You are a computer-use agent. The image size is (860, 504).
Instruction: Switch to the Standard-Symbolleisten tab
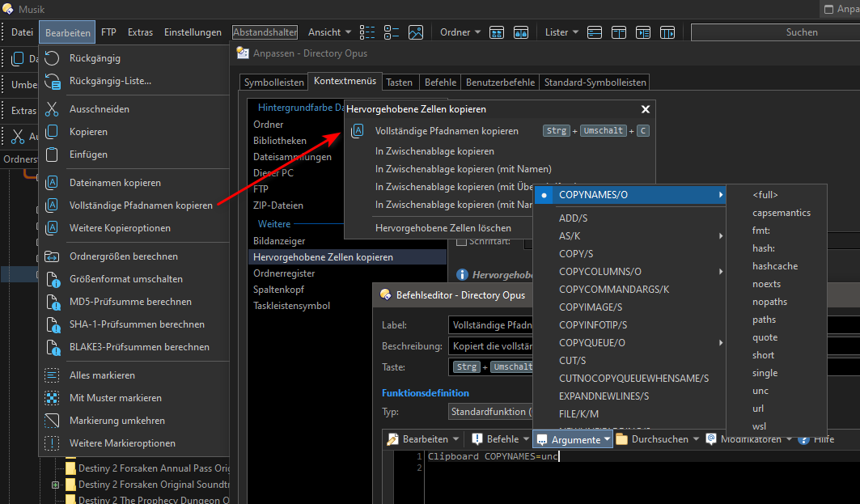(595, 83)
